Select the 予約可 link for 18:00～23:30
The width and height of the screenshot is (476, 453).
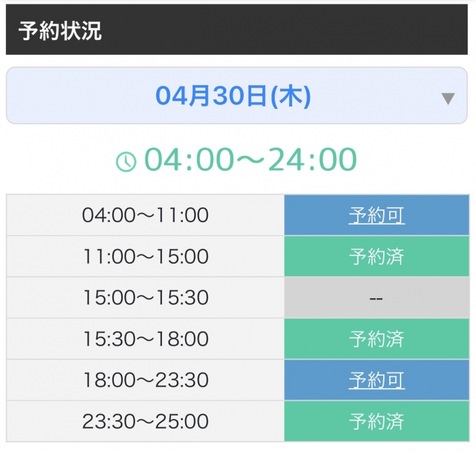[376, 381]
